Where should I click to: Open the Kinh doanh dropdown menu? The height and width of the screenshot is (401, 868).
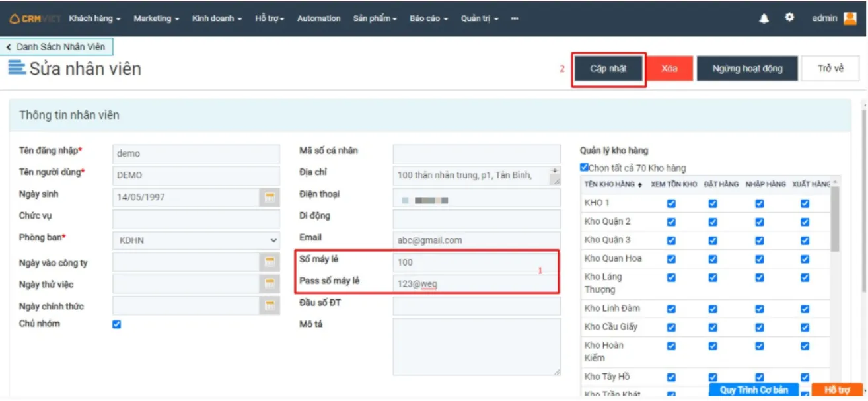coord(217,18)
